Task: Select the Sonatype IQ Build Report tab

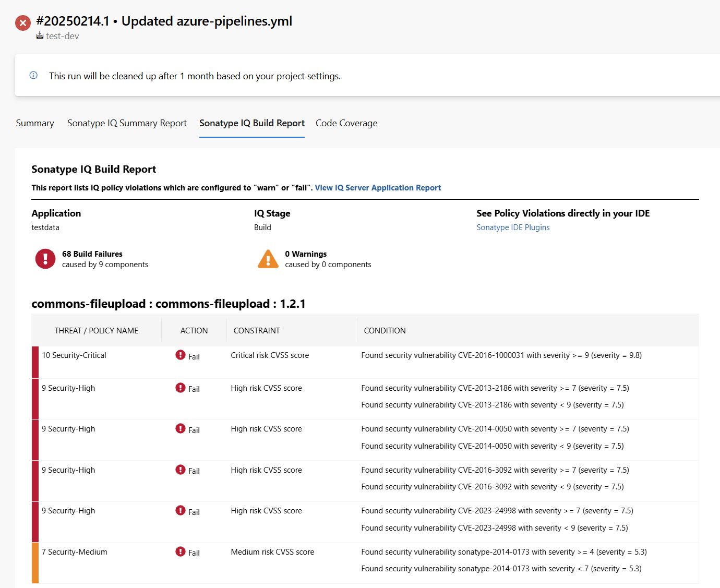Action: click(x=252, y=123)
